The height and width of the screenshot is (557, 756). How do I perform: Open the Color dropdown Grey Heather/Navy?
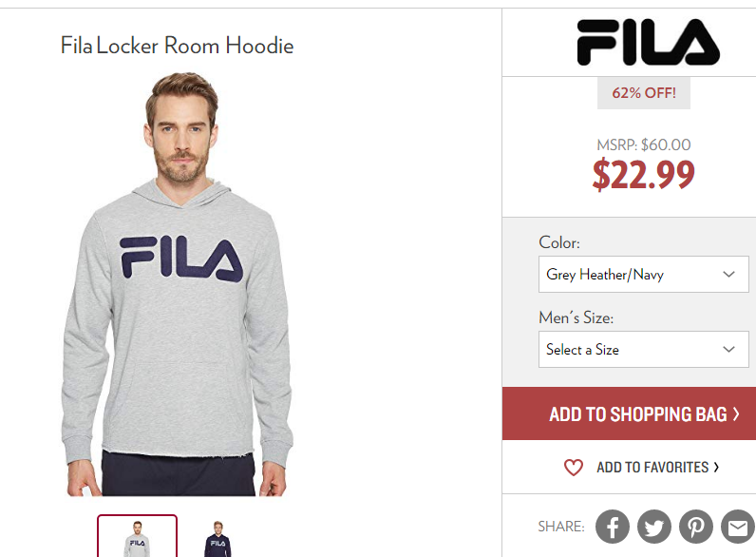[643, 274]
